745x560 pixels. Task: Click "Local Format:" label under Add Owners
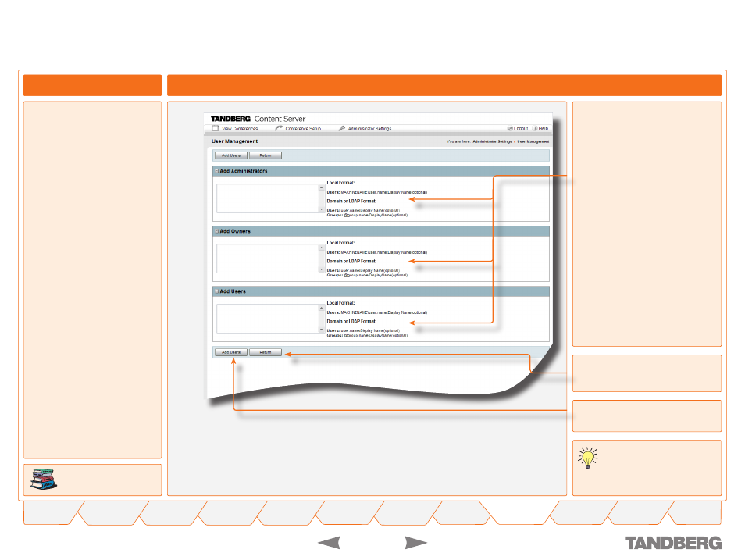click(x=340, y=243)
